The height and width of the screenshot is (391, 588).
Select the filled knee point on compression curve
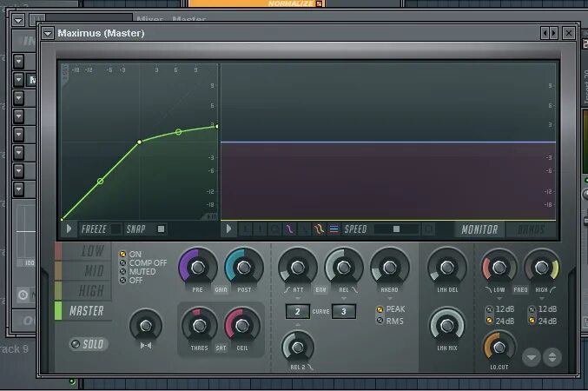140,142
